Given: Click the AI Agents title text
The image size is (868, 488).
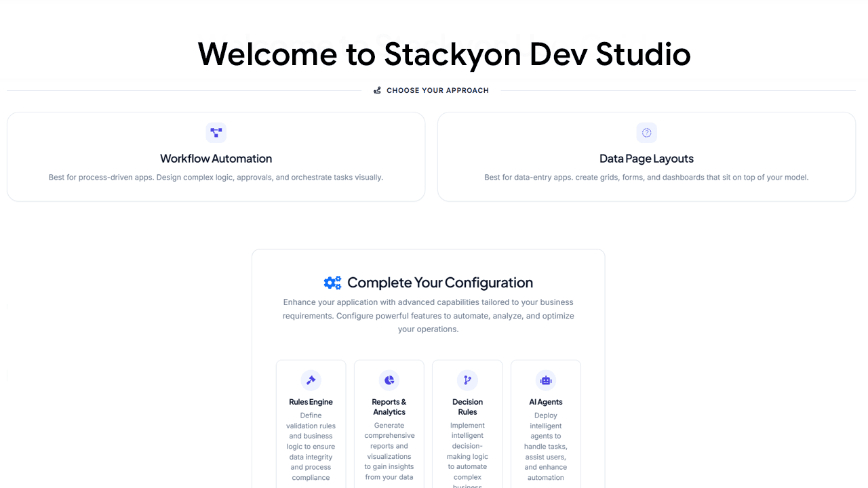Looking at the screenshot, I should tap(545, 401).
